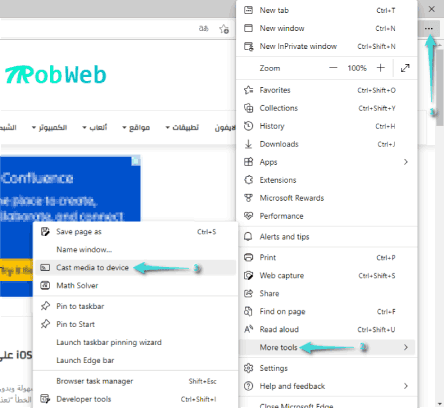The height and width of the screenshot is (408, 446).
Task: Click the Cast media to device icon
Action: click(45, 267)
